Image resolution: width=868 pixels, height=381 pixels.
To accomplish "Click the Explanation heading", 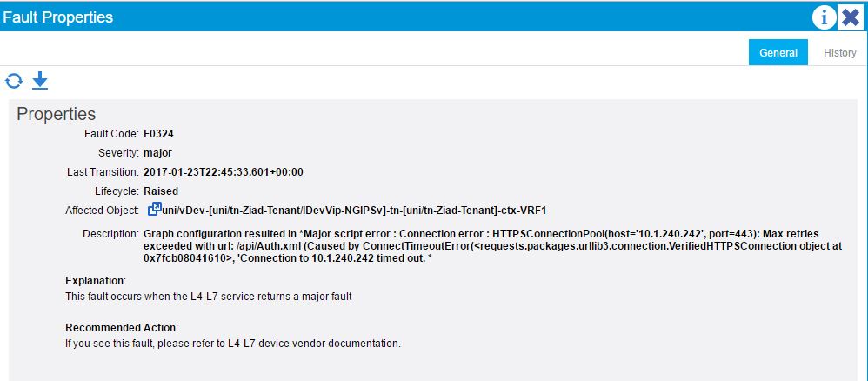I will pos(95,280).
